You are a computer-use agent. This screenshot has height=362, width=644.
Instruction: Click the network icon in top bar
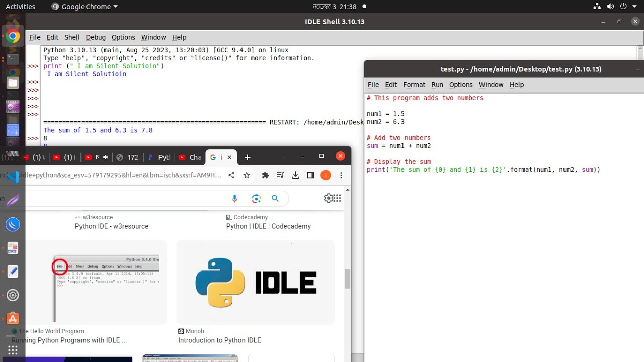[x=597, y=7]
